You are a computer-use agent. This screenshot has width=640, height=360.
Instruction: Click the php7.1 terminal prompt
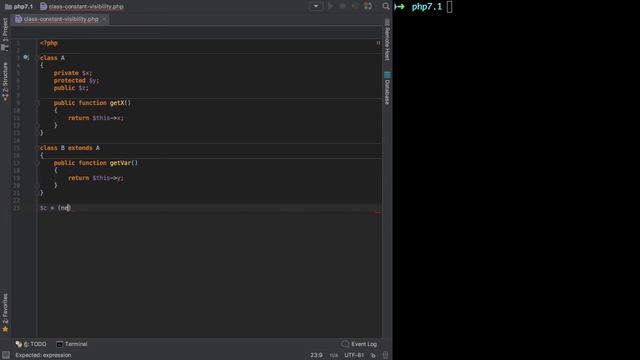427,7
